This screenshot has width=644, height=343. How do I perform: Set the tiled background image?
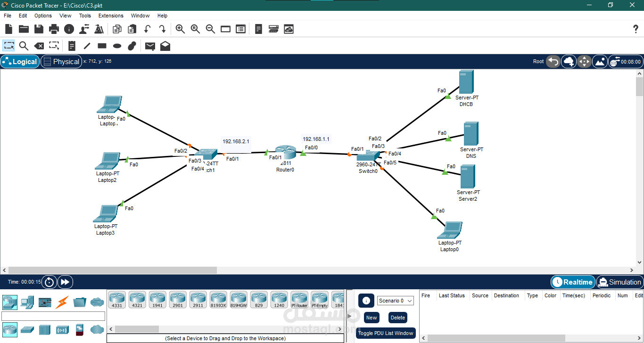(600, 61)
